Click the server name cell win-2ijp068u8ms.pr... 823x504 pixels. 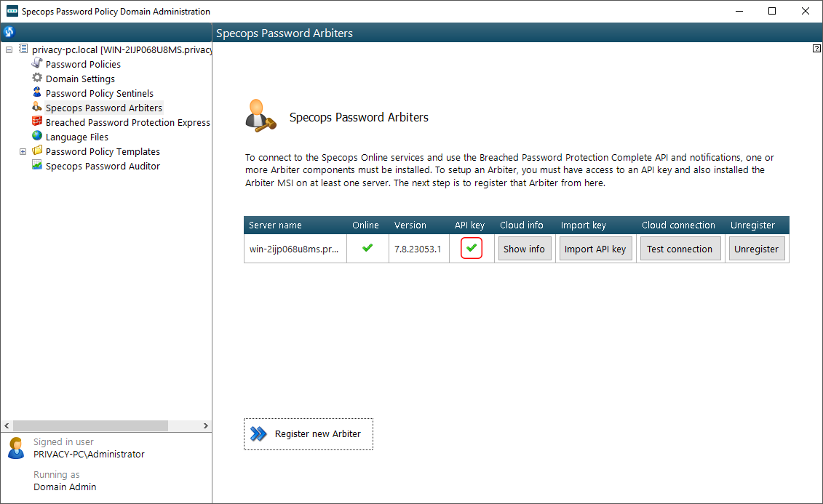click(x=294, y=249)
